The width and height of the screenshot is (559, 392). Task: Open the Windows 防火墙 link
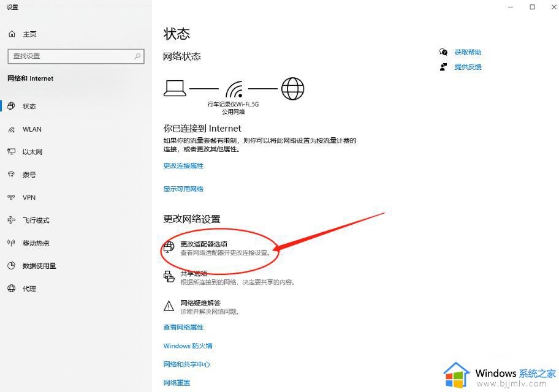188,346
